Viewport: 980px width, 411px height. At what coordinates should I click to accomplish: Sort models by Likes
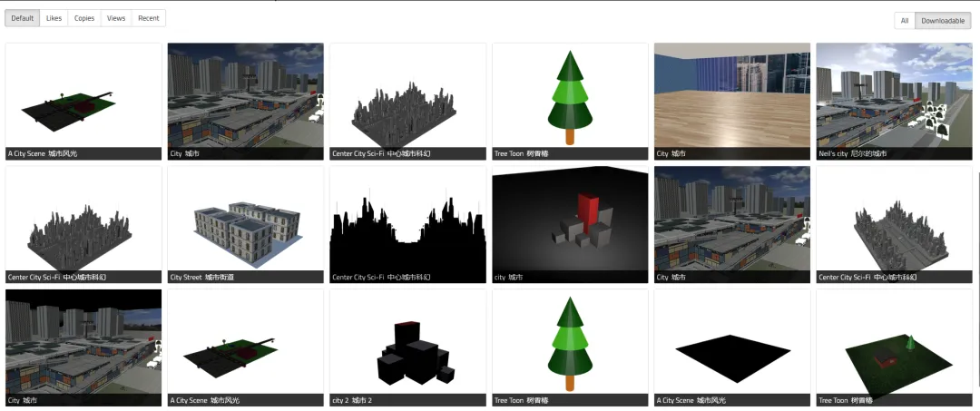click(54, 18)
